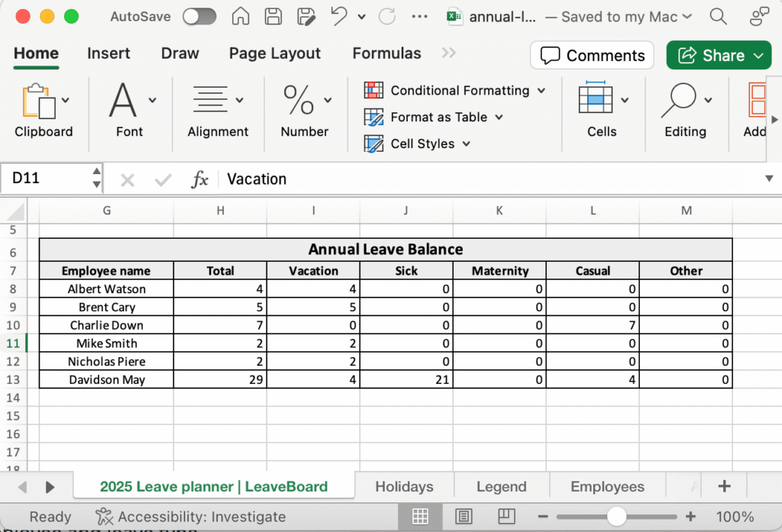Open the Comments pane
This screenshot has height=532, width=782.
point(592,56)
